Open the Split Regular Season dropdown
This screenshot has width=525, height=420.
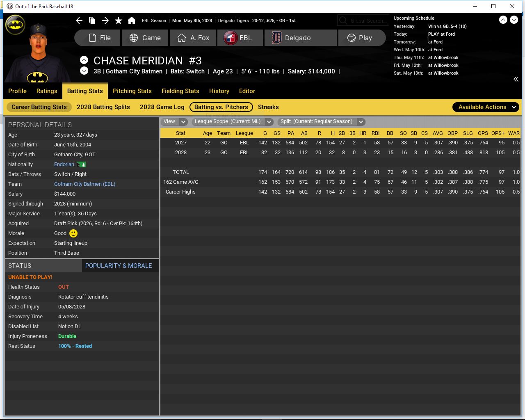tap(321, 121)
